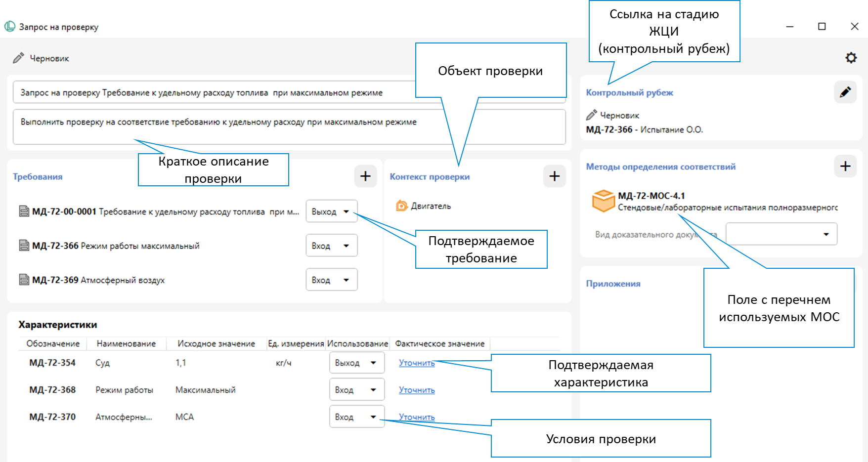
Task: Click the Двигатель object icon
Action: pos(401,206)
